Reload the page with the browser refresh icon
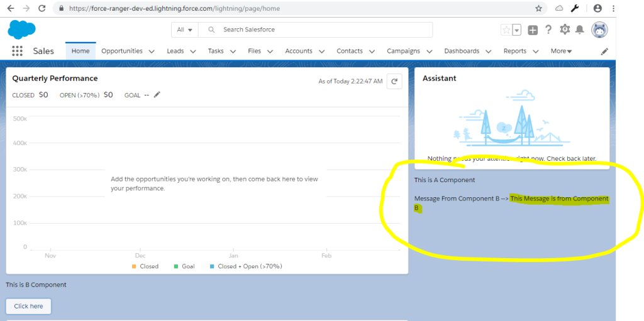Viewport: 644px width, 321px height. click(x=42, y=8)
